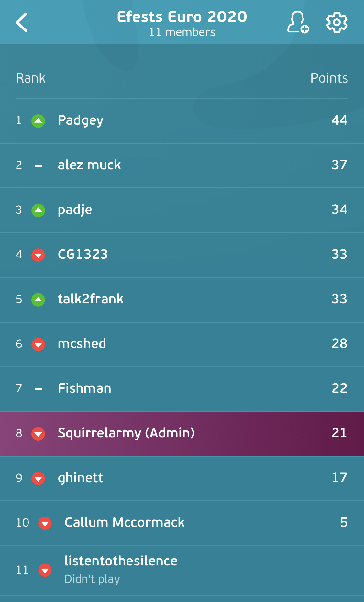This screenshot has width=364, height=602.
Task: Tap green up arrow beside Padgey
Action: 38,121
